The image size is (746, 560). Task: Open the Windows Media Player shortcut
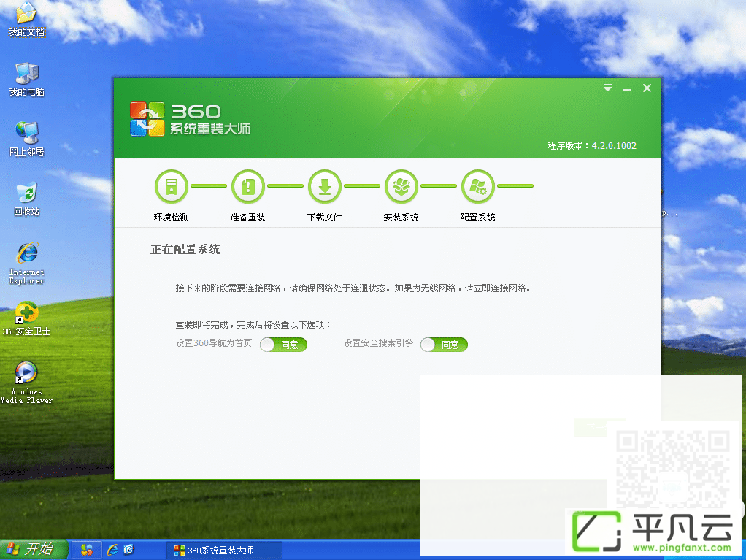(26, 383)
